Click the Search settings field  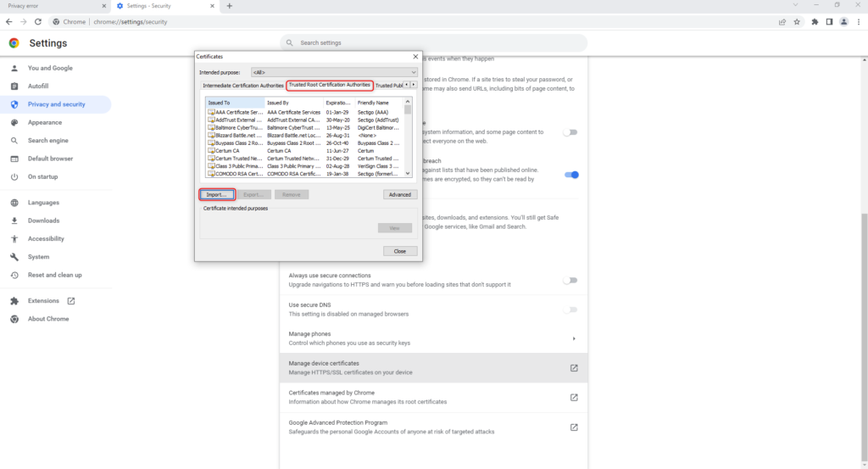pyautogui.click(x=433, y=42)
